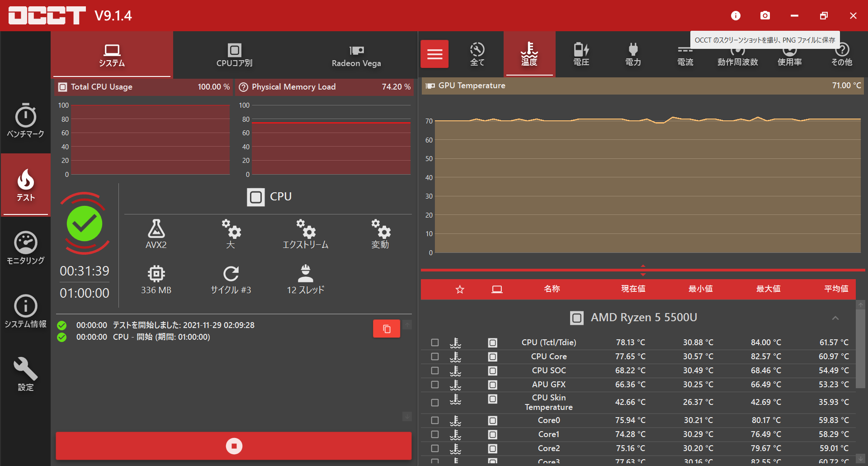This screenshot has height=466, width=868.
Task: Show the 電流 current sensors tab
Action: [685, 57]
